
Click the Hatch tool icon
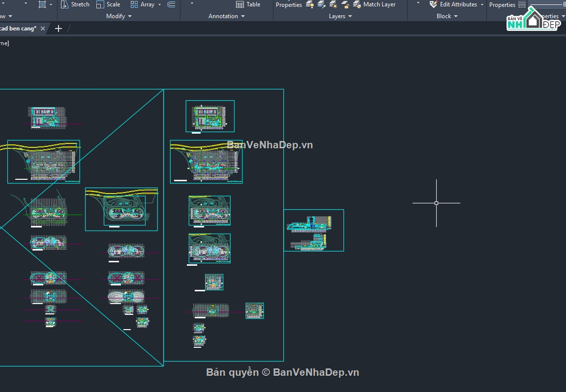42,4
